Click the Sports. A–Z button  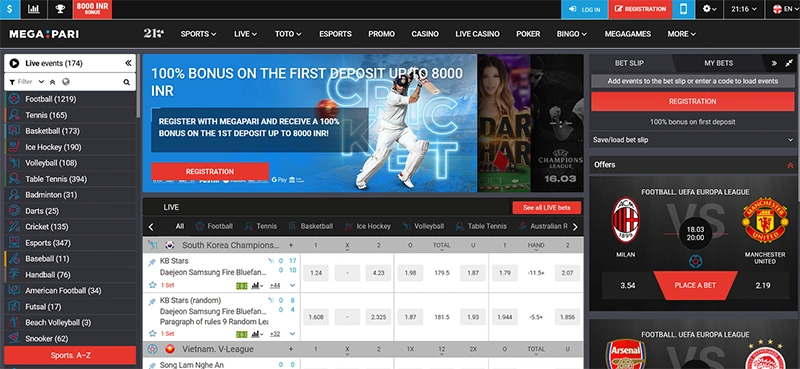[x=70, y=355]
